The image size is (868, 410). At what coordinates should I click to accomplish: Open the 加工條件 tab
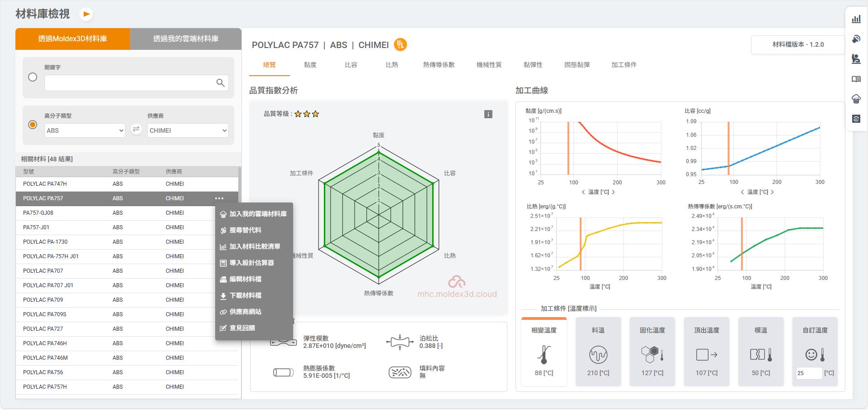pos(624,65)
